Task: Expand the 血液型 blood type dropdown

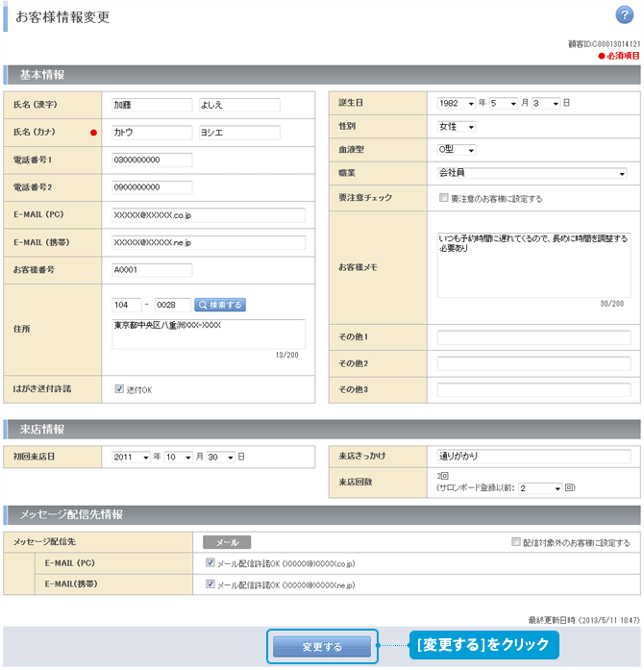Action: point(457,150)
